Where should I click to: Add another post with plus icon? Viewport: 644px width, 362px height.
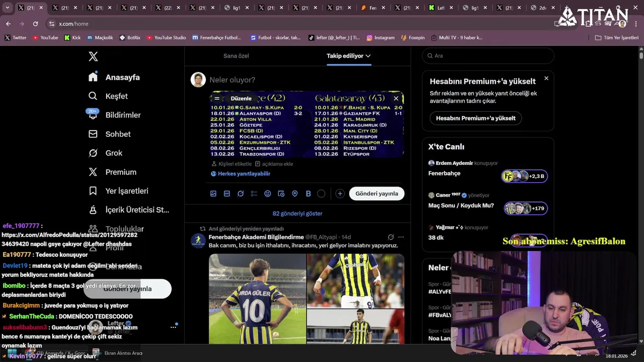pyautogui.click(x=340, y=194)
